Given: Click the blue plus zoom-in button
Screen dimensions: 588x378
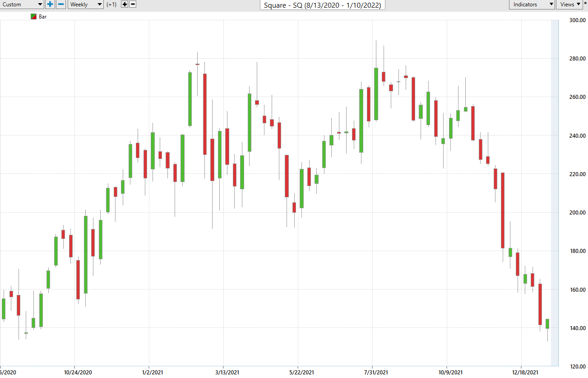Looking at the screenshot, I should click(x=50, y=5).
